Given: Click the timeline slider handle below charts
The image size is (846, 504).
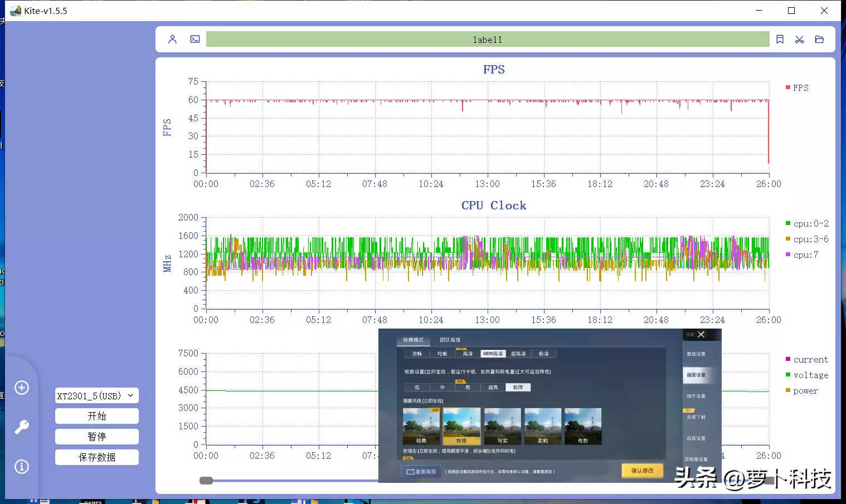Looking at the screenshot, I should (206, 481).
